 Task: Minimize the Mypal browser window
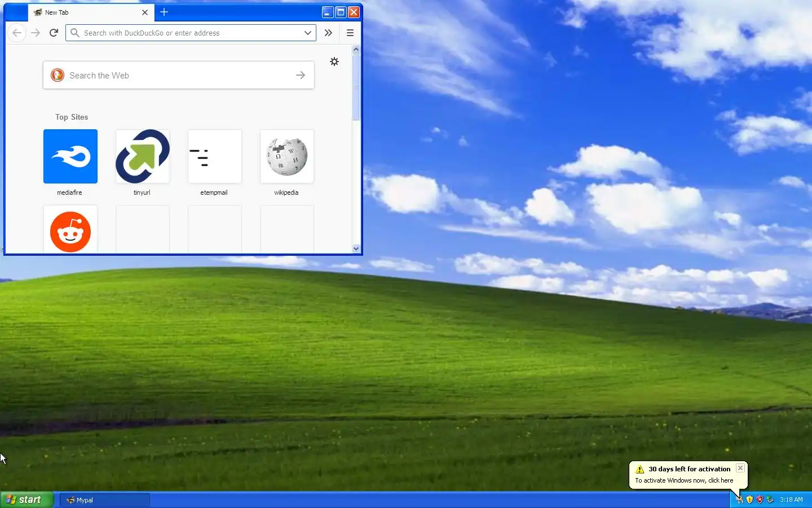click(328, 12)
